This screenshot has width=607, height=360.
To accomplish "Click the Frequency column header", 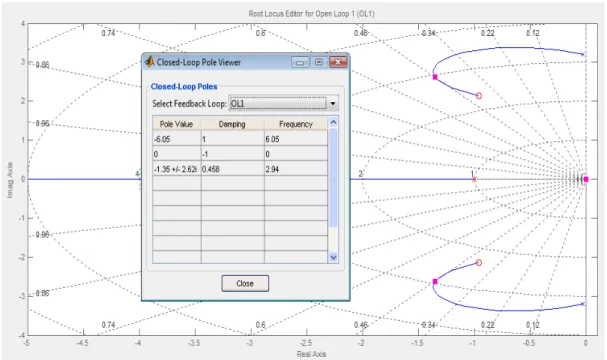I will click(296, 124).
